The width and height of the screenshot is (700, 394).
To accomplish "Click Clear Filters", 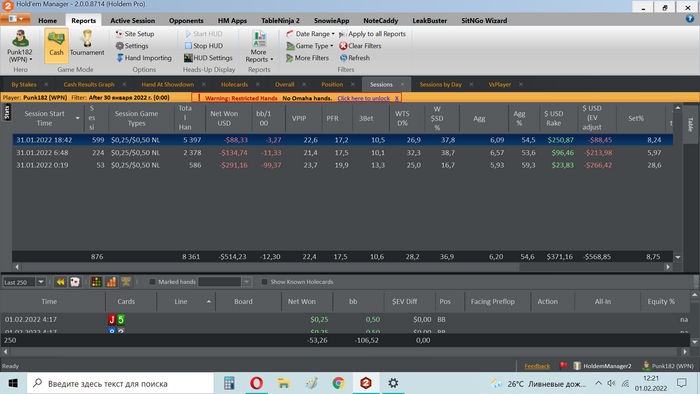I will [360, 46].
